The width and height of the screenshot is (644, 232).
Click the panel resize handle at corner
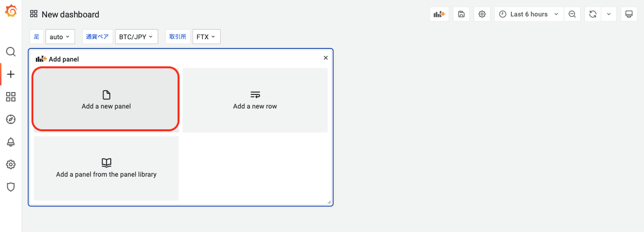coord(329,202)
